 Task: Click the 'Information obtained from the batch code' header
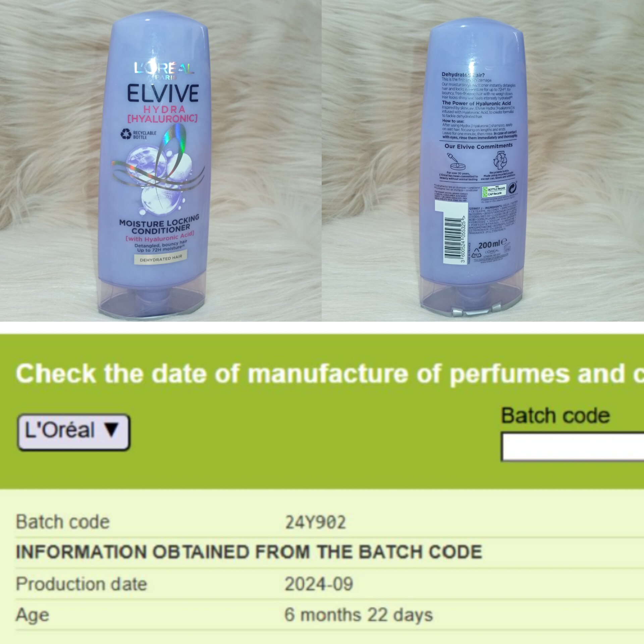pos(249,552)
